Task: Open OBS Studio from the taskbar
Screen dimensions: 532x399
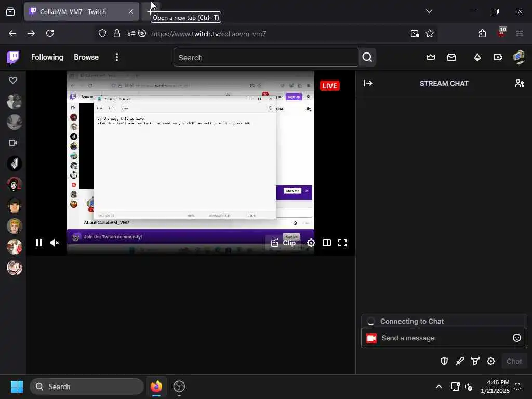Action: (x=179, y=387)
